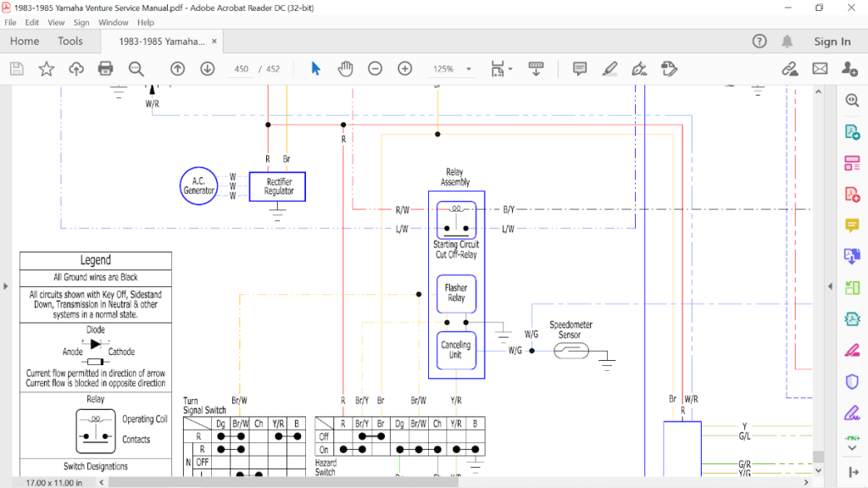
Task: Send file by email envelope icon
Action: tap(820, 69)
